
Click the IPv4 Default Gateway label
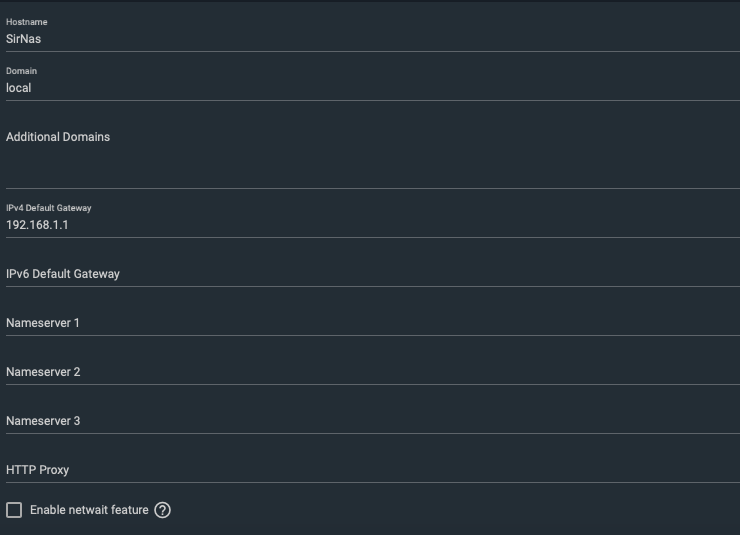click(49, 208)
